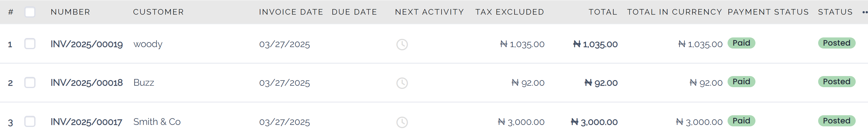
Task: Open the Smith & Co customer invoice
Action: (157, 122)
